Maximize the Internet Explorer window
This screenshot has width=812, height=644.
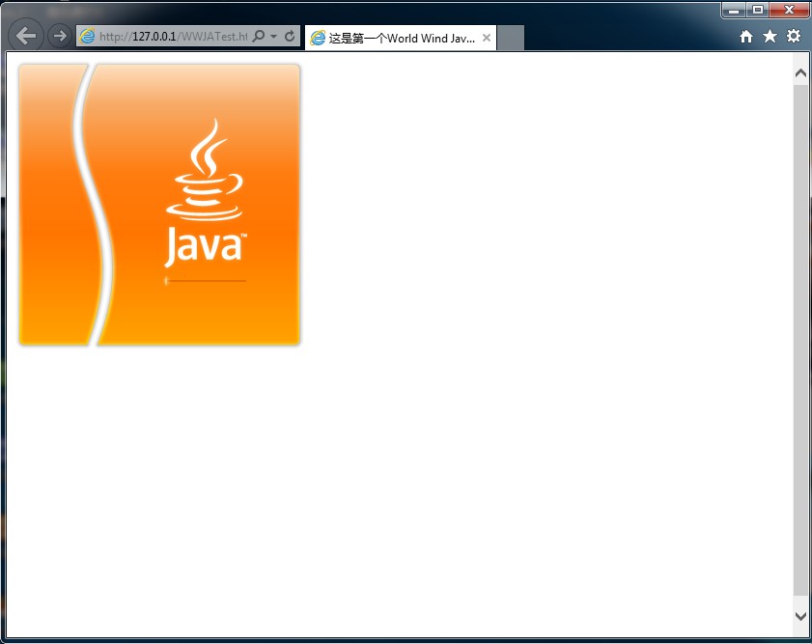[x=757, y=10]
